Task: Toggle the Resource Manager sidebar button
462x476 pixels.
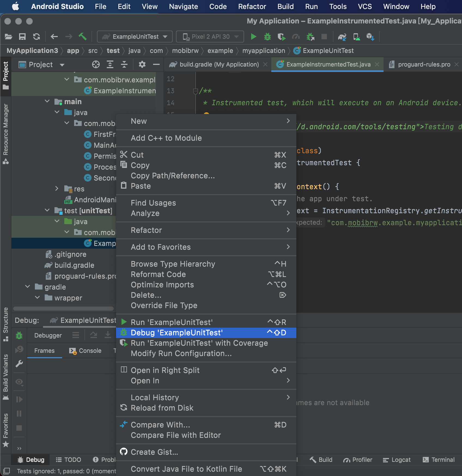Action: (x=5, y=134)
